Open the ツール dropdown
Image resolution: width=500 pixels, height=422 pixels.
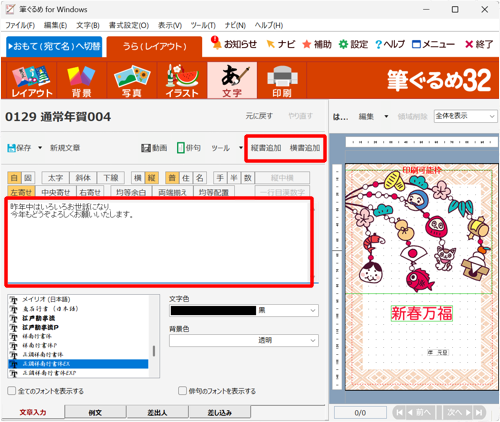pos(227,148)
